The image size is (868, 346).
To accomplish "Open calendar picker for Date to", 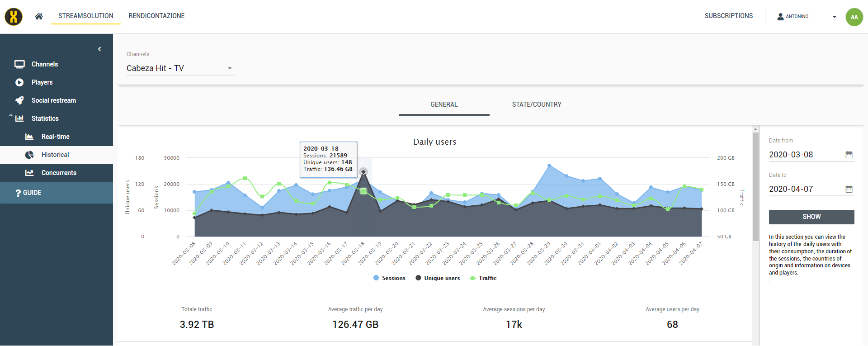I will (849, 189).
